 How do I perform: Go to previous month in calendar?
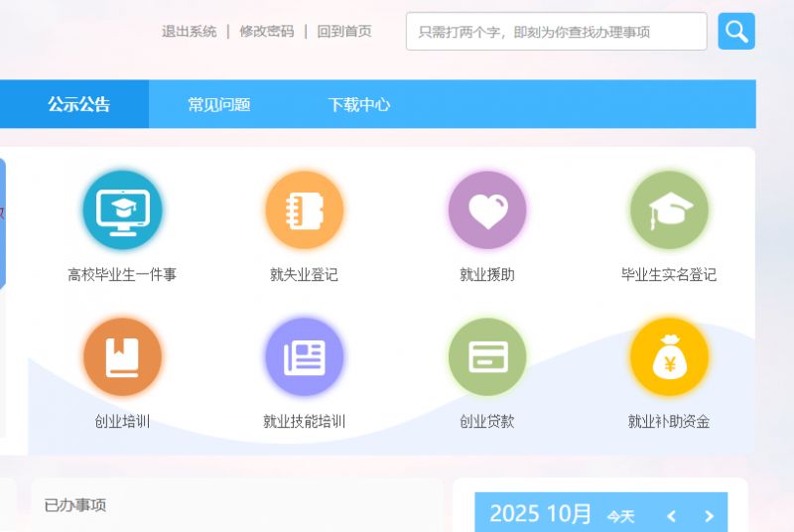click(672, 516)
